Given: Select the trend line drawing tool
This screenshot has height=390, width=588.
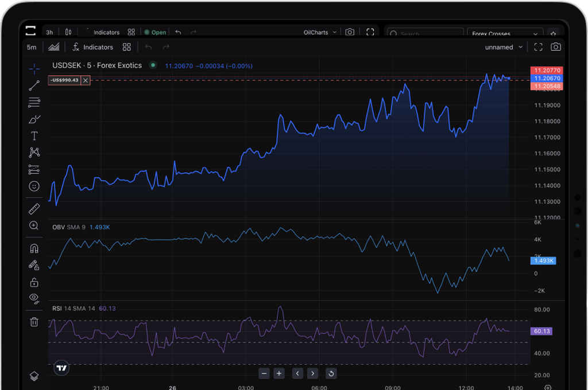Looking at the screenshot, I should 34,86.
